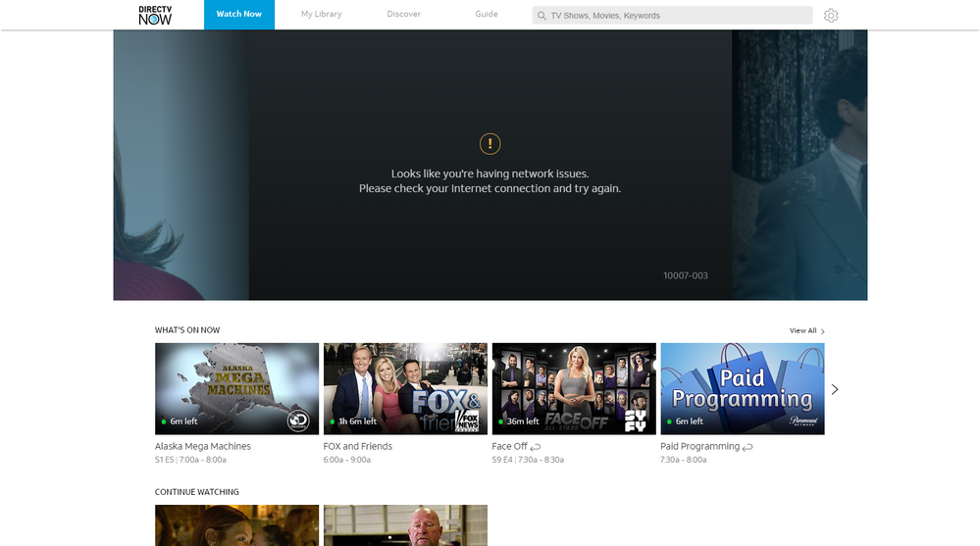Click the chevron beside View All

pos(822,331)
